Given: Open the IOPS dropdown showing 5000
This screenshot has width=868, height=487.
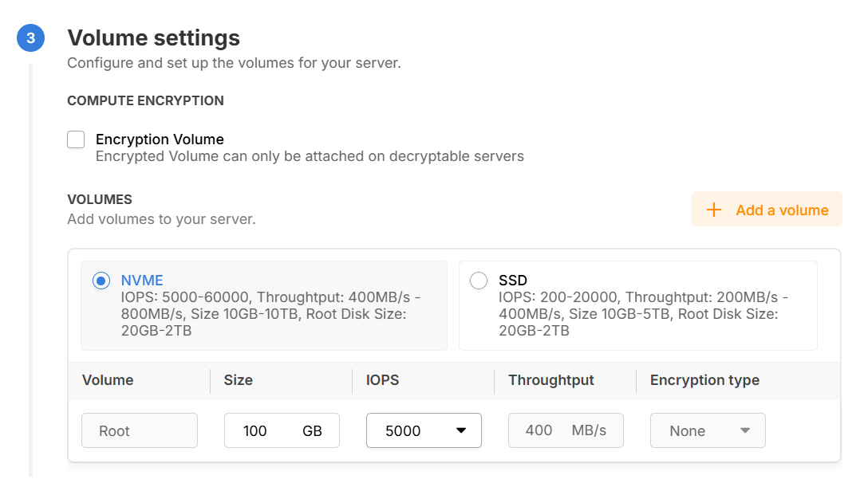Looking at the screenshot, I should (423, 430).
